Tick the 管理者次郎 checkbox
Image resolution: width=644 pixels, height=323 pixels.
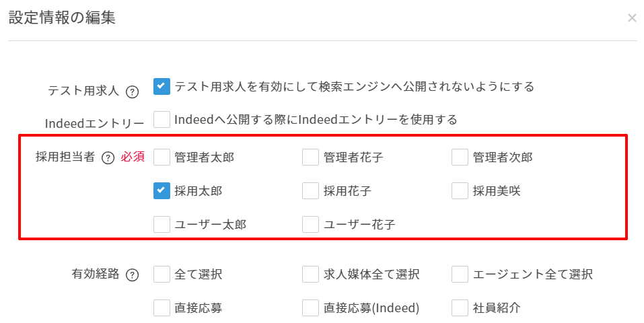tap(460, 157)
